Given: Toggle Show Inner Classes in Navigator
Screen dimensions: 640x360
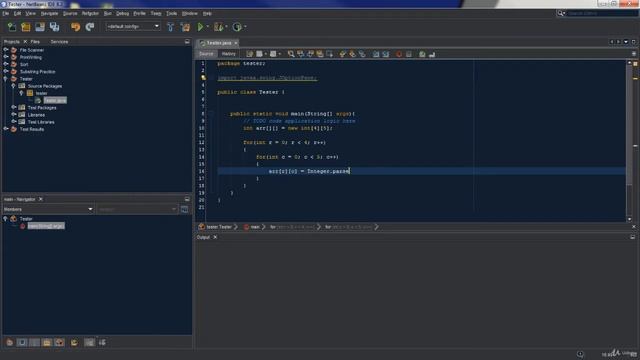Looking at the screenshot, I should [60, 342].
